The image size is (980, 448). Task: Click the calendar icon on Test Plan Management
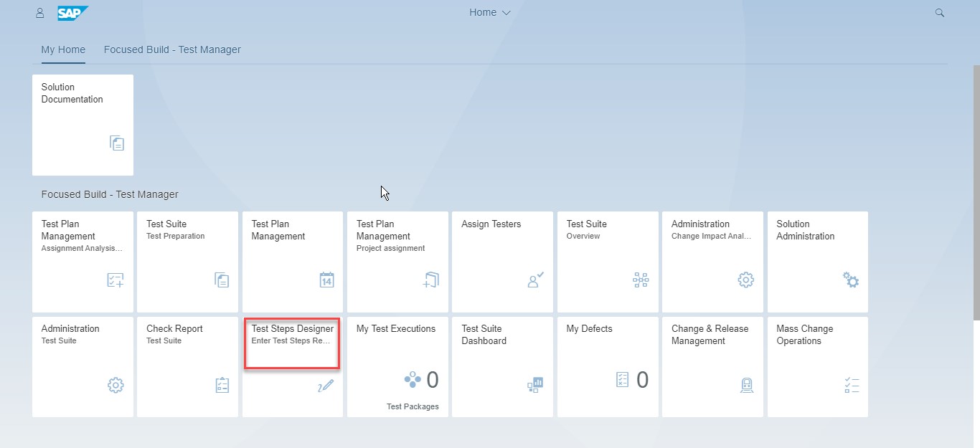click(x=326, y=280)
